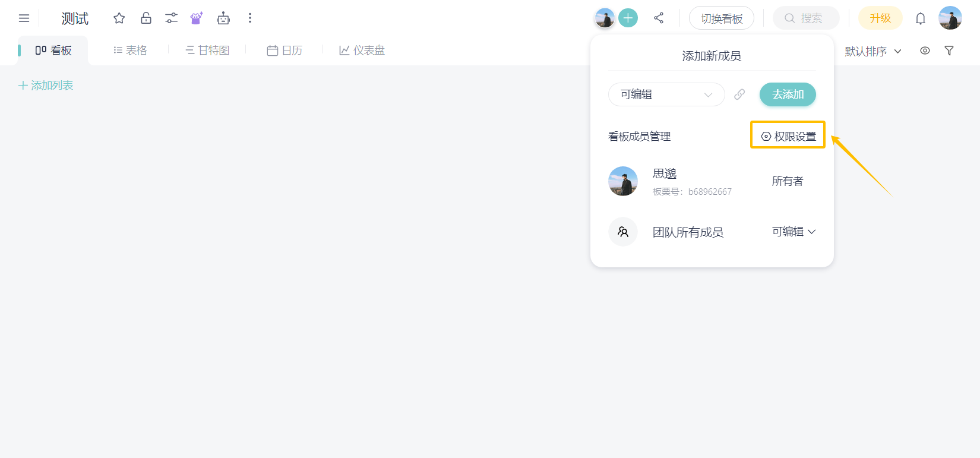Change 团队所有成员 permission dropdown

(794, 232)
